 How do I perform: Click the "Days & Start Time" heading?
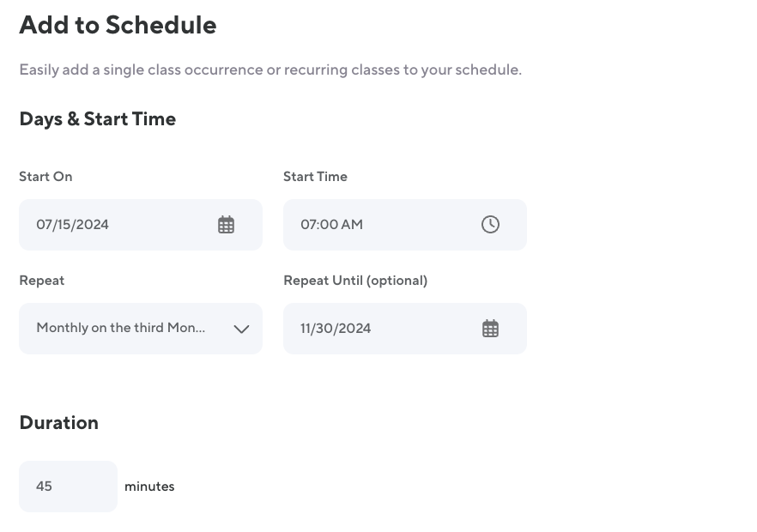click(97, 119)
